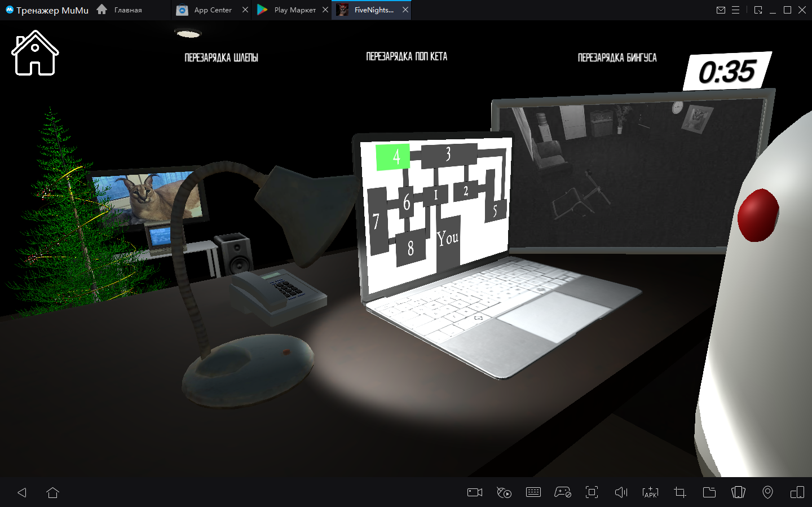Close the FiveNights tab
812x507 pixels.
pyautogui.click(x=405, y=10)
